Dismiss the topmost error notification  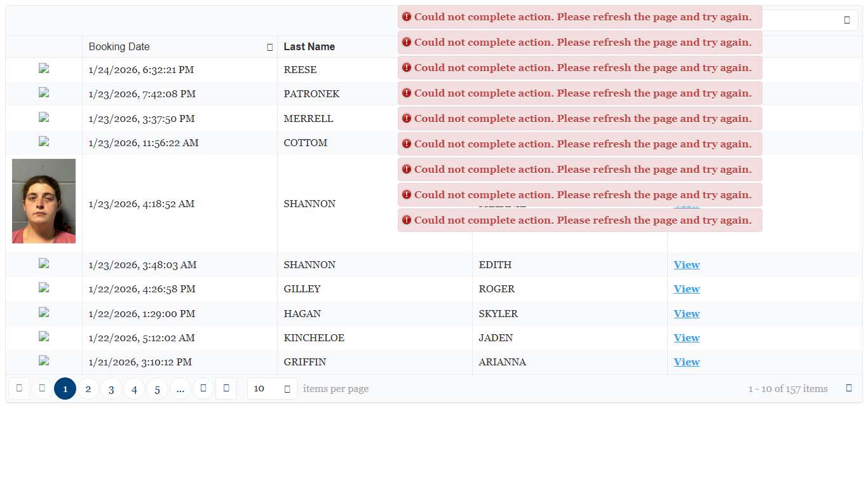580,17
